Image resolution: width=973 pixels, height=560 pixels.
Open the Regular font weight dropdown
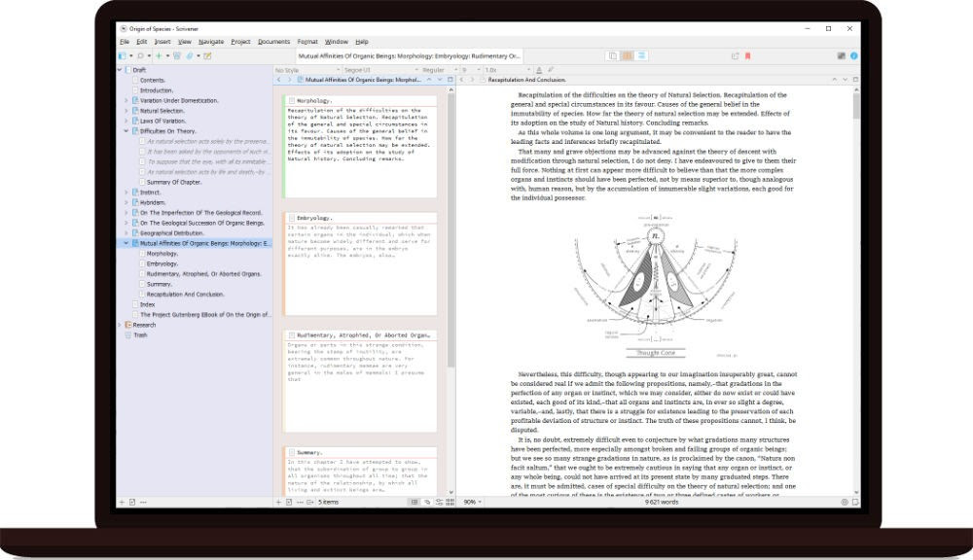pyautogui.click(x=440, y=70)
